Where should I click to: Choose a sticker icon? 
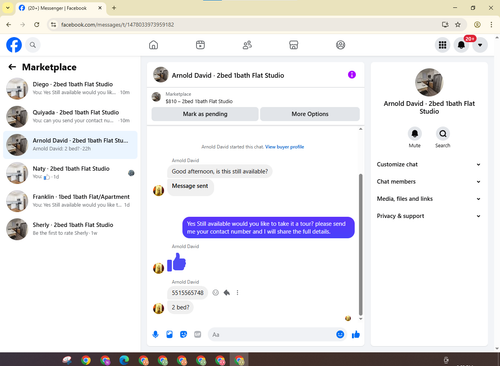[183, 334]
